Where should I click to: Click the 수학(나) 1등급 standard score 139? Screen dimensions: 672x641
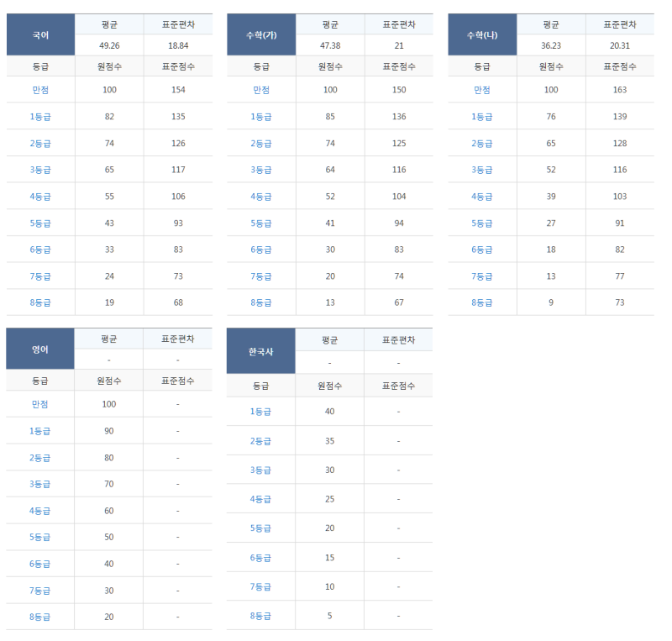coord(620,116)
